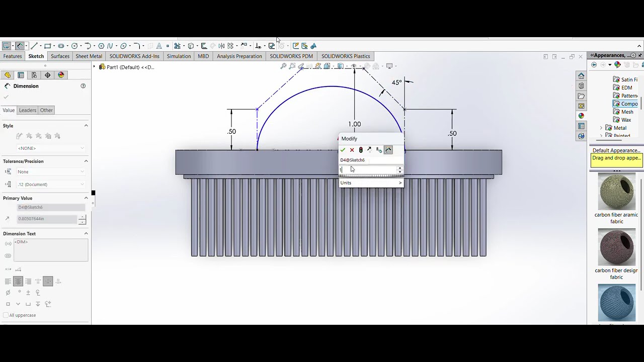
Task: Confirm the Modify dialog with the green checkmark
Action: click(x=343, y=150)
